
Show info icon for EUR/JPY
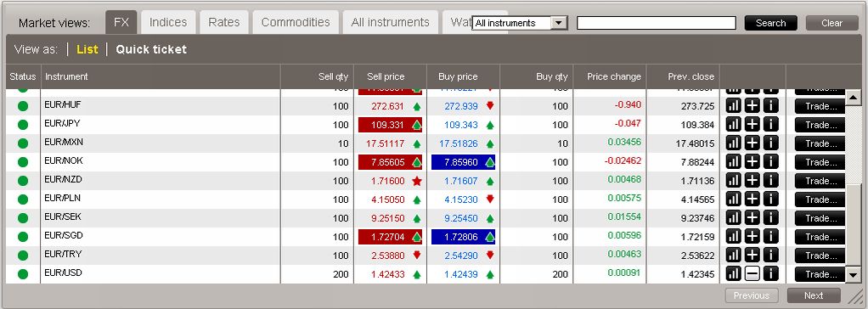pos(770,125)
